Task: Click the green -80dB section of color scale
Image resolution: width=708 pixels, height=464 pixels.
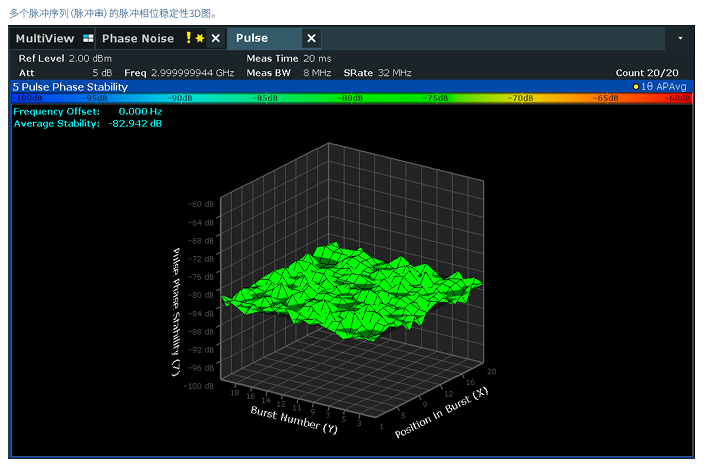Action: point(350,98)
